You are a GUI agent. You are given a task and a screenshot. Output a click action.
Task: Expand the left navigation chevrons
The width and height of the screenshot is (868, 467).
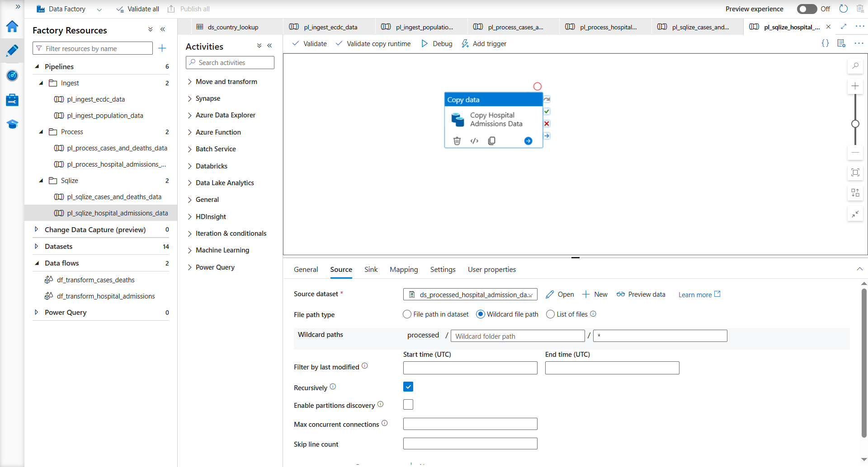point(18,7)
